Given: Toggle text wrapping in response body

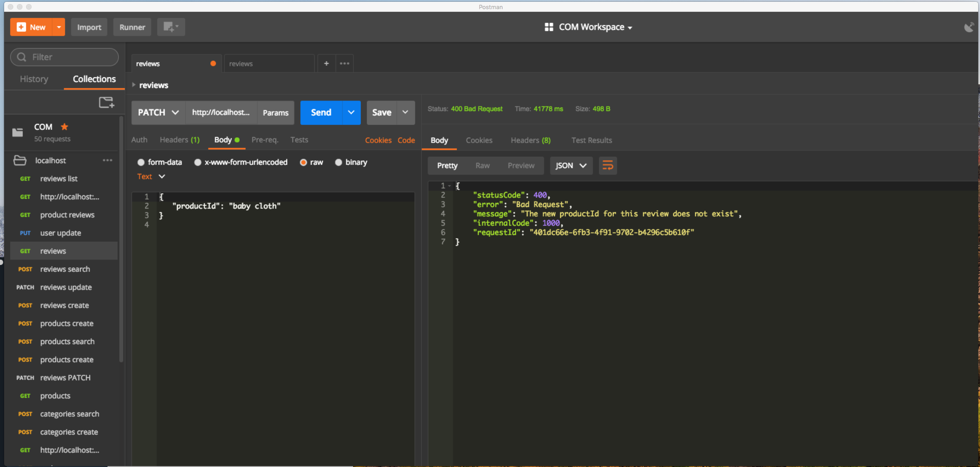Looking at the screenshot, I should pyautogui.click(x=608, y=165).
